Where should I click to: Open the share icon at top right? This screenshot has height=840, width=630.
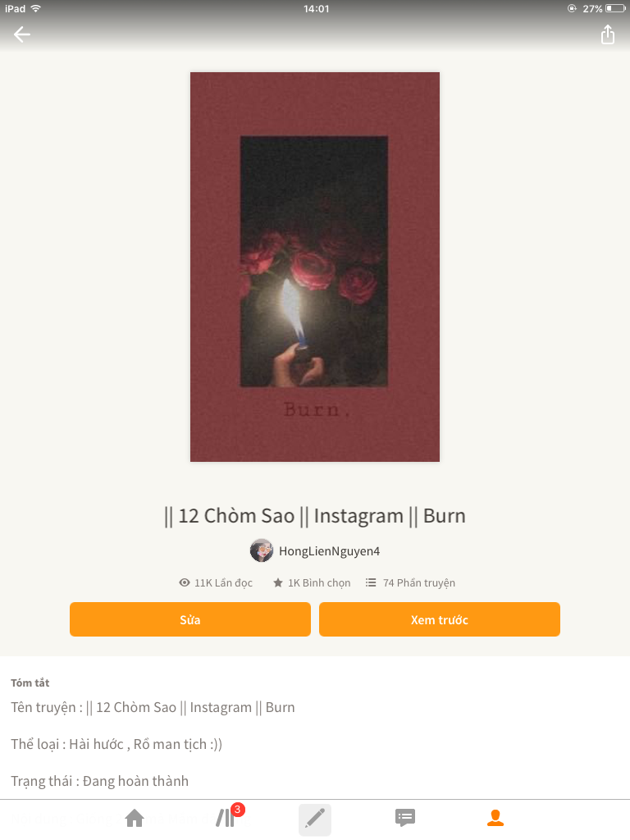click(x=608, y=34)
